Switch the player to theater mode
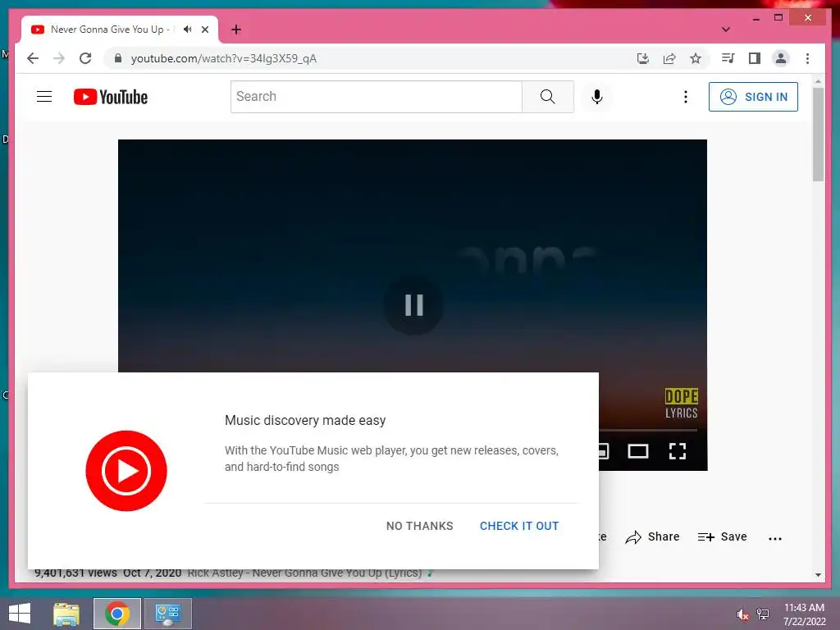840x630 pixels. point(637,451)
